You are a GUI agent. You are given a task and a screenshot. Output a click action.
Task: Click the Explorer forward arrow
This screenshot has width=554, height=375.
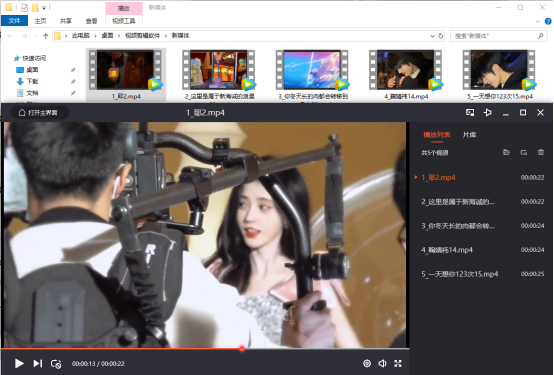click(24, 36)
